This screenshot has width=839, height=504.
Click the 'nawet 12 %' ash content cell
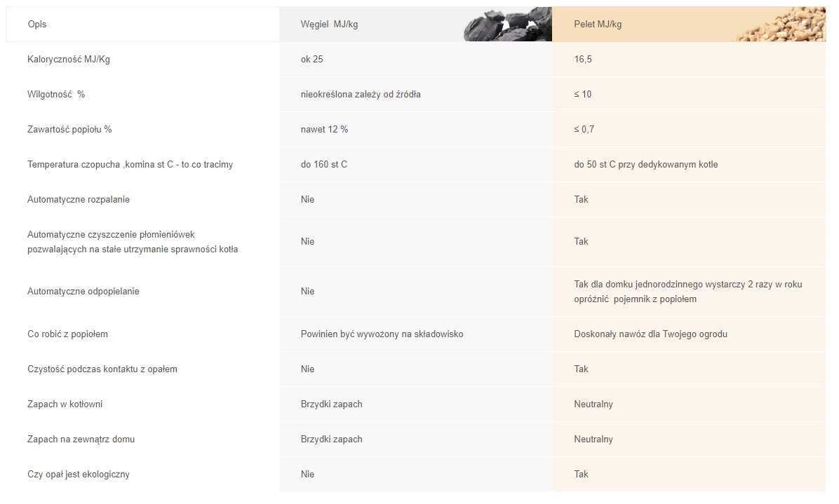(324, 130)
